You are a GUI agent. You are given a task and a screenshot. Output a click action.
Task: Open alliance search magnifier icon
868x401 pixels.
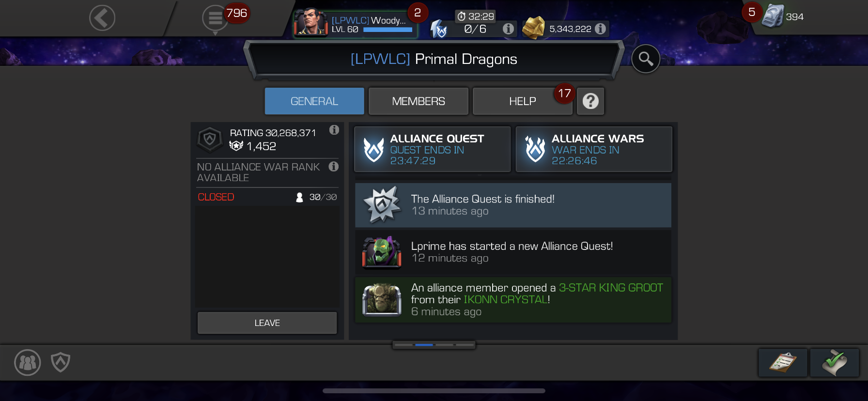(x=646, y=59)
